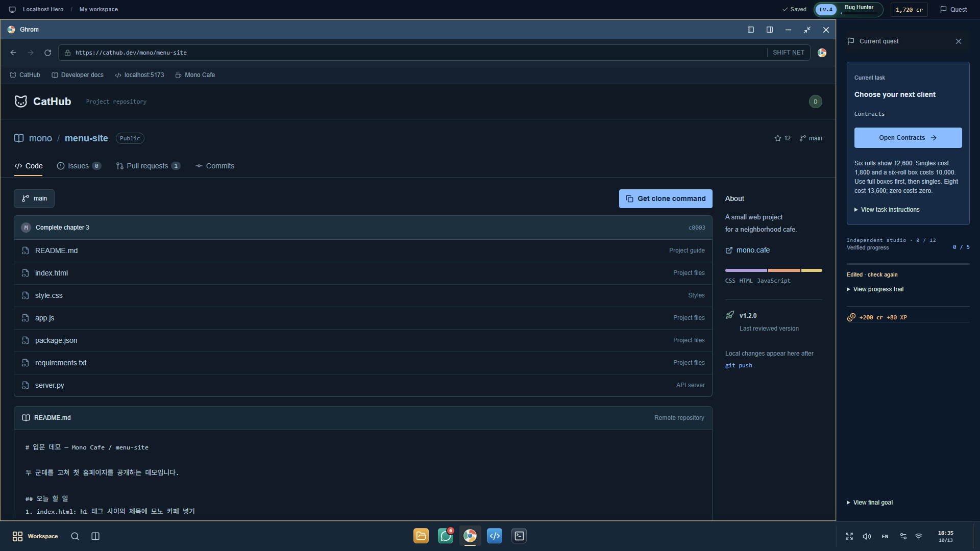980x551 pixels.
Task: Go back in the Ghrom browser
Action: (x=13, y=53)
